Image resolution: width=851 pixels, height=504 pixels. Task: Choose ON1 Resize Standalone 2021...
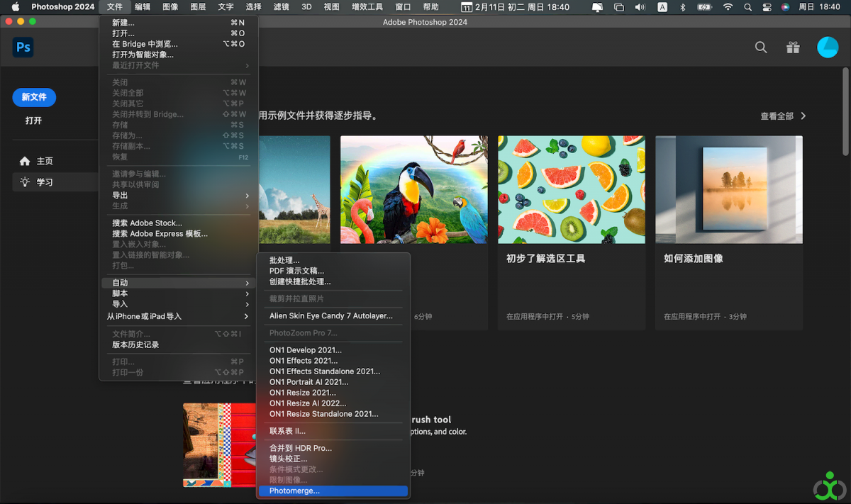click(x=333, y=414)
